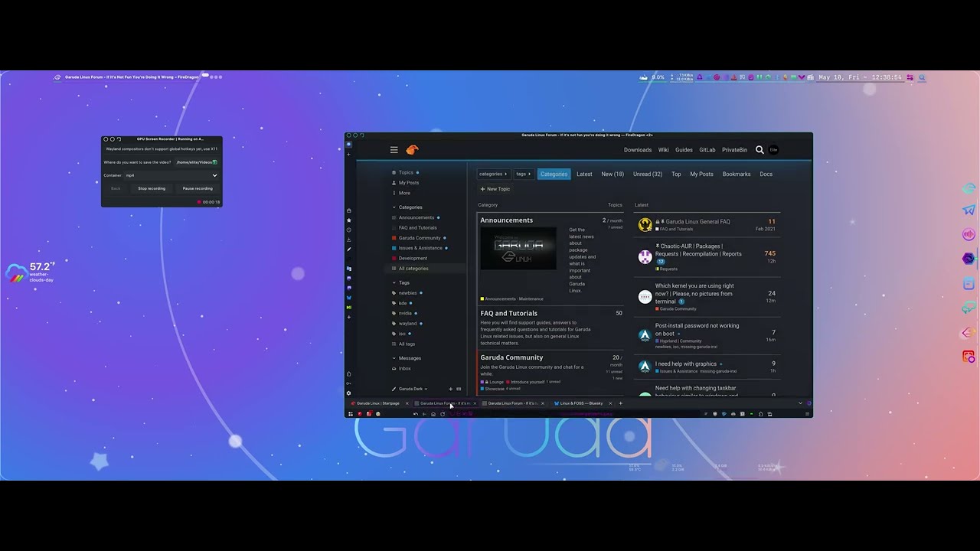Open the Bookmarks tab
Viewport: 980px width, 551px height.
[737, 174]
